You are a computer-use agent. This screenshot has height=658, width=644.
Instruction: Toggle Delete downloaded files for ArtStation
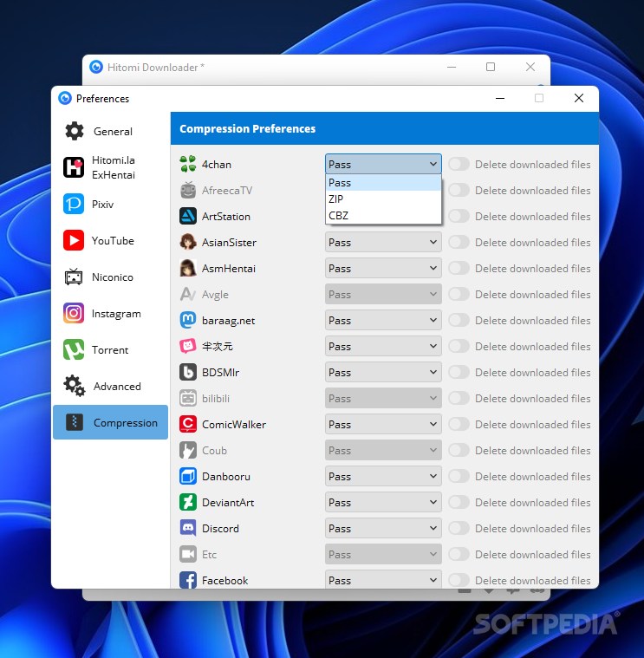tap(459, 216)
